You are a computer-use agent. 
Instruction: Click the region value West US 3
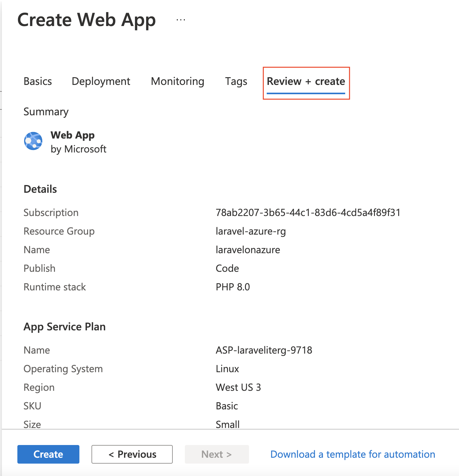point(238,387)
